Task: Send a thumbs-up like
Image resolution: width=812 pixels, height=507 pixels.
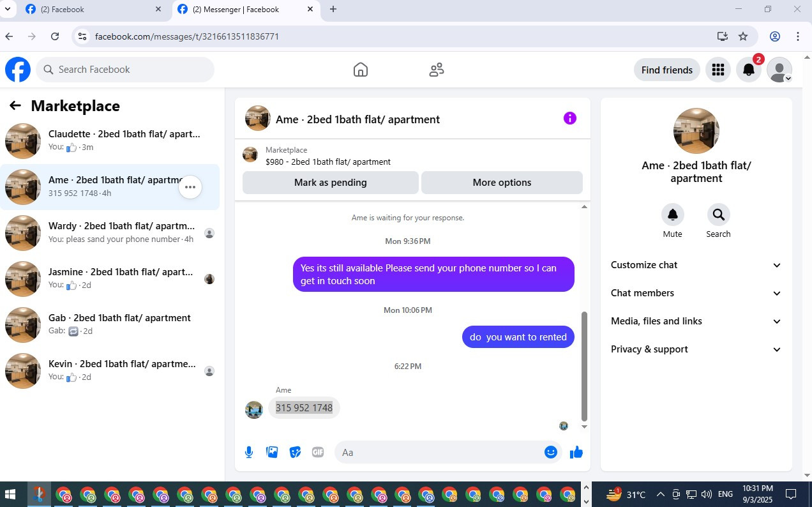Action: coord(576,452)
